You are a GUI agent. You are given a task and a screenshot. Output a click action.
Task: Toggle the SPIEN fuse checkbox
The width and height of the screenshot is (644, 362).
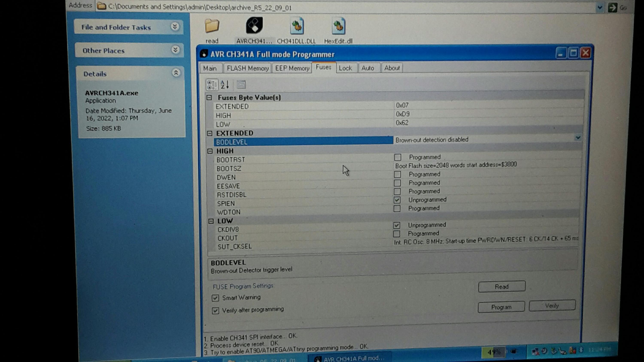397,200
